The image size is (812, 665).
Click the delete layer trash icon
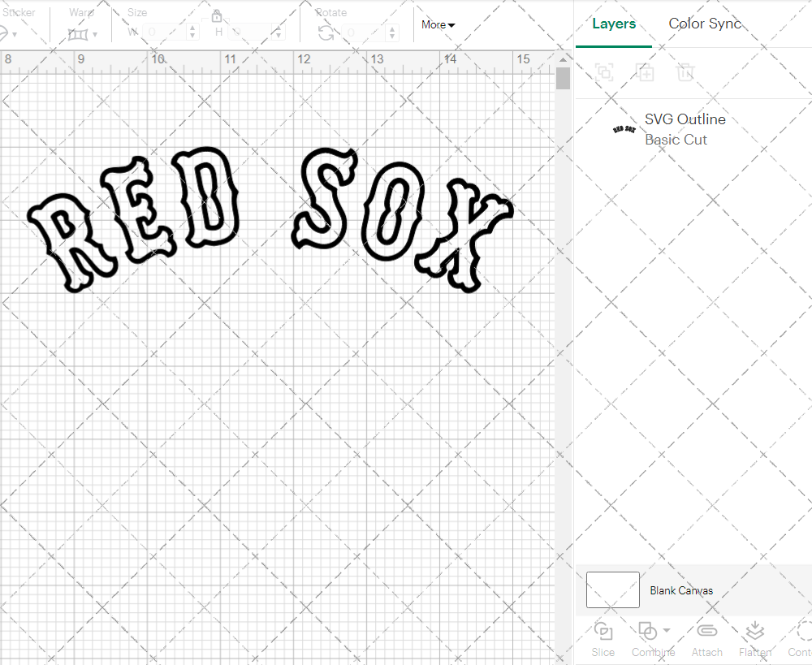[x=686, y=72]
